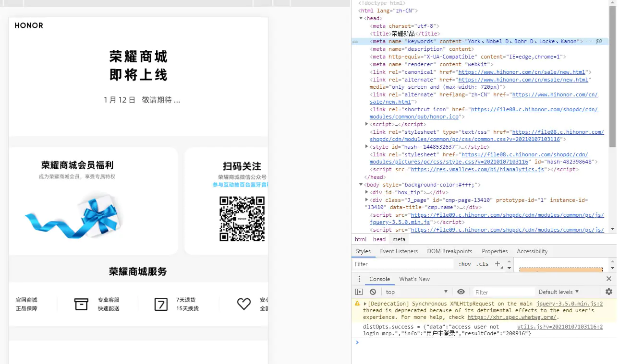This screenshot has width=619, height=364.
Task: Open the style.css stylesheet link
Action: [x=479, y=158]
